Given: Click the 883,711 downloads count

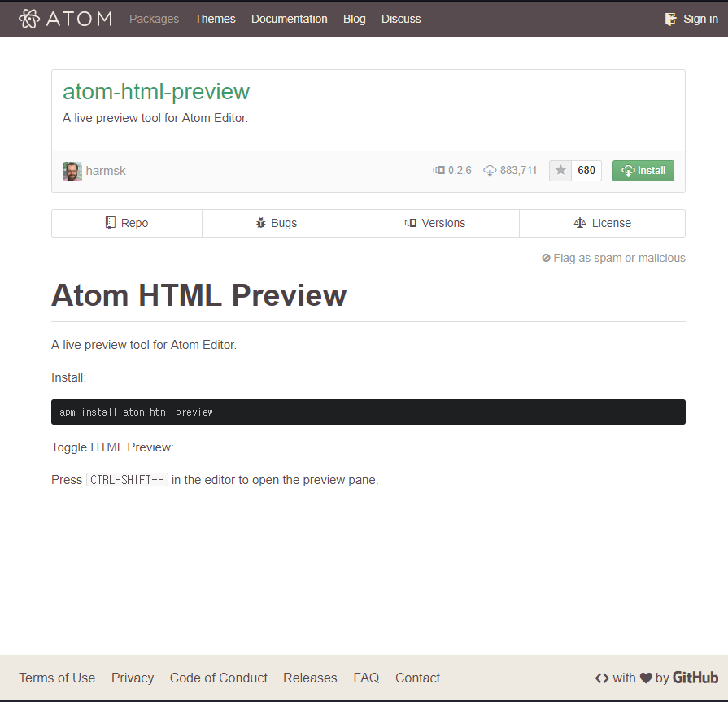Looking at the screenshot, I should pyautogui.click(x=518, y=170).
